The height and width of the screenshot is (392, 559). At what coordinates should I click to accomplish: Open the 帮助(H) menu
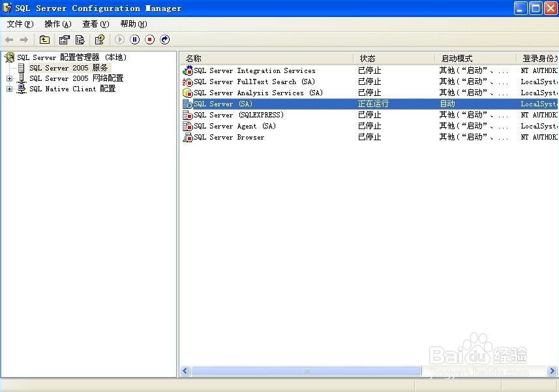tap(133, 24)
